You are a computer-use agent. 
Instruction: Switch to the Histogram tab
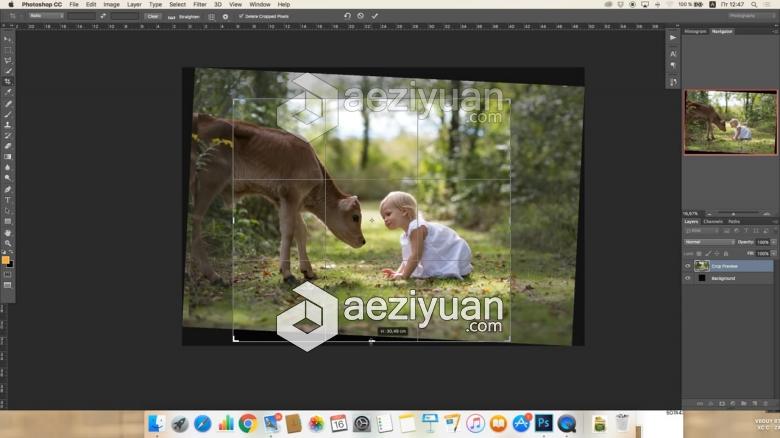(695, 31)
